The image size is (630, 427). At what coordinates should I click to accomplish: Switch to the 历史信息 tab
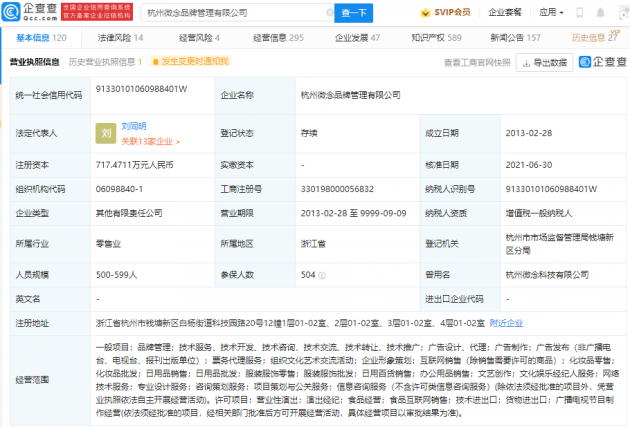point(594,38)
